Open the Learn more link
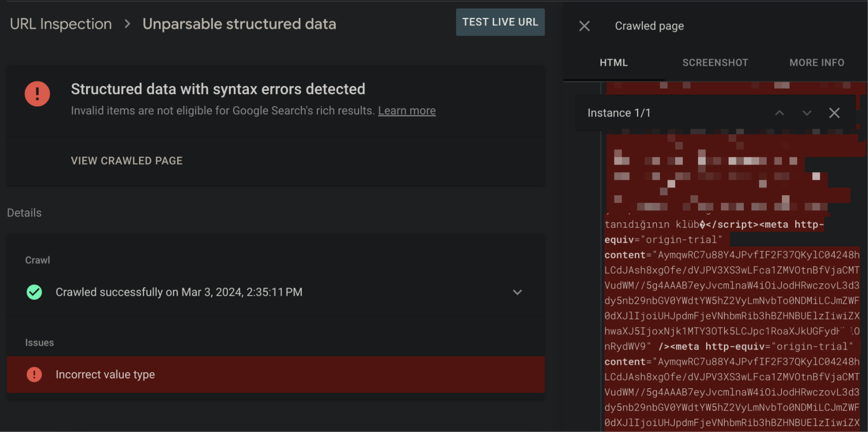 click(407, 111)
